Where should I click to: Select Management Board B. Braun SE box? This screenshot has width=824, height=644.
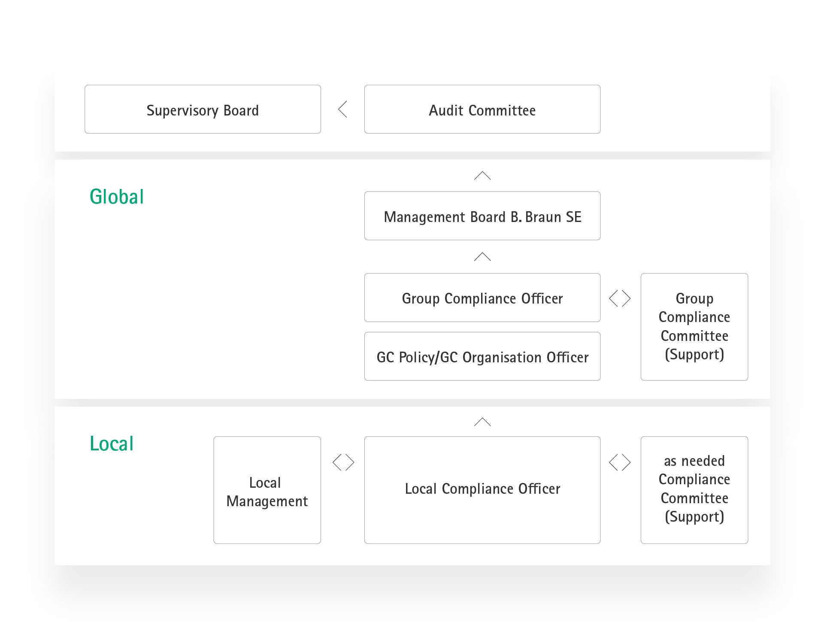point(482,216)
